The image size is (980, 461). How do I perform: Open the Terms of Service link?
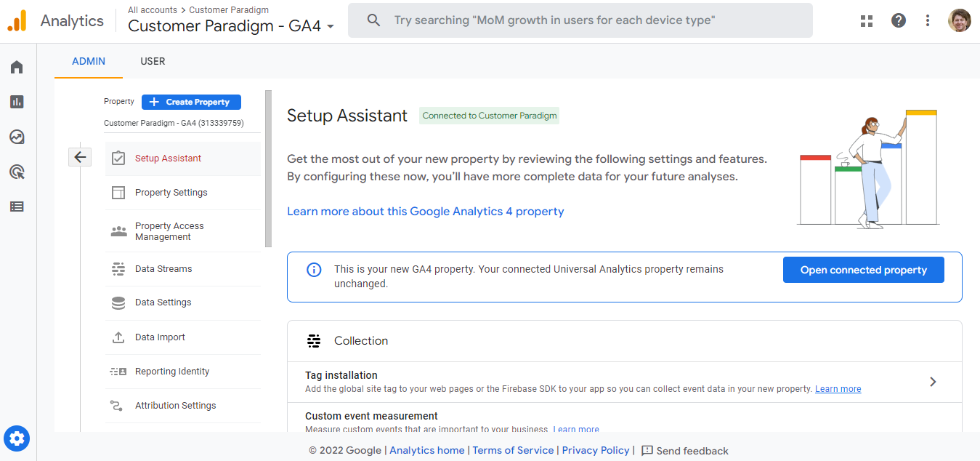click(513, 450)
